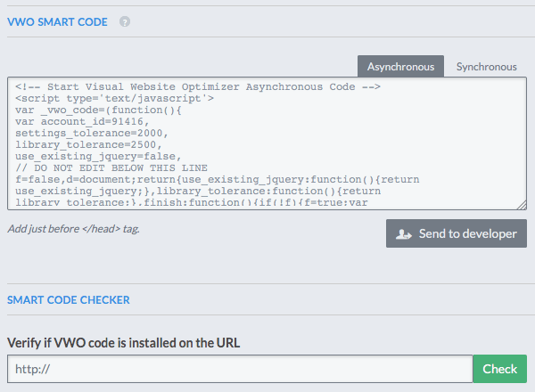Click the script type='text/javascript' line

point(114,98)
